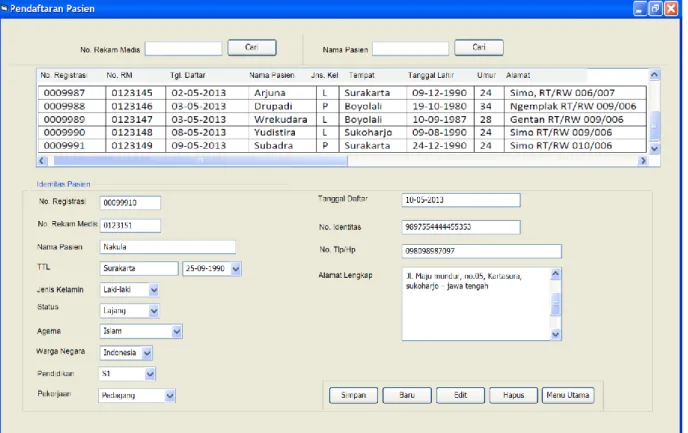Click the Alamat Lengkap scrollbar thumb
Image resolution: width=688 pixels, height=433 pixels.
click(x=555, y=304)
